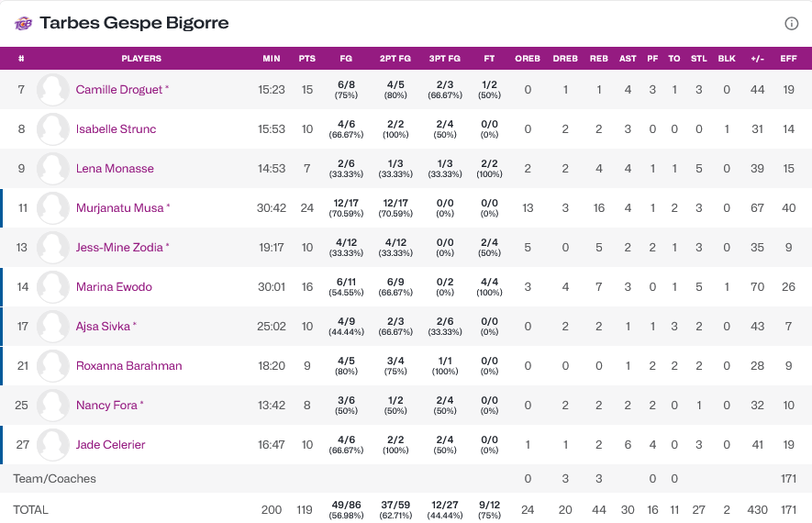Viewport: 812px width, 523px height.
Task: Sort by MIN column header
Action: pos(272,59)
